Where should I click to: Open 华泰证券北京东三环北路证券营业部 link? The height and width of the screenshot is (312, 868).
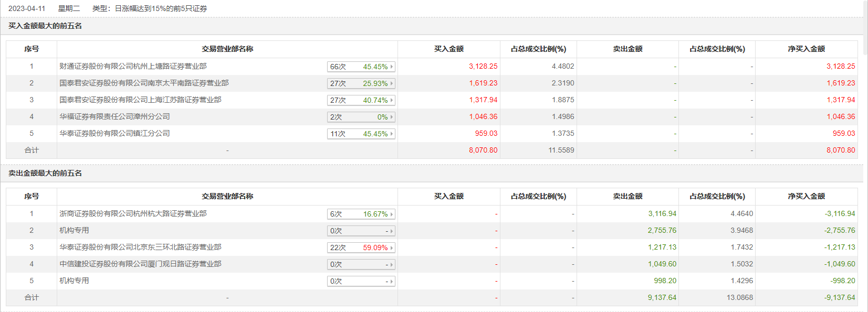[140, 247]
